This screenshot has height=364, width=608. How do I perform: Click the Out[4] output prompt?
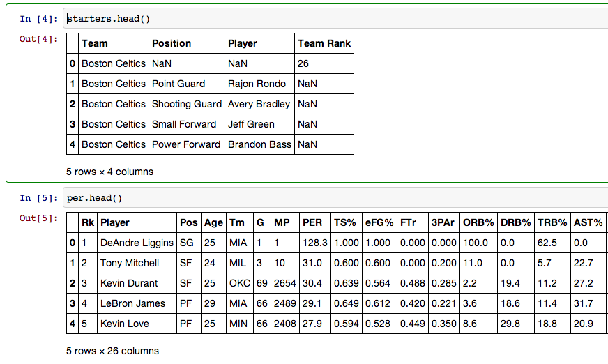tap(39, 39)
